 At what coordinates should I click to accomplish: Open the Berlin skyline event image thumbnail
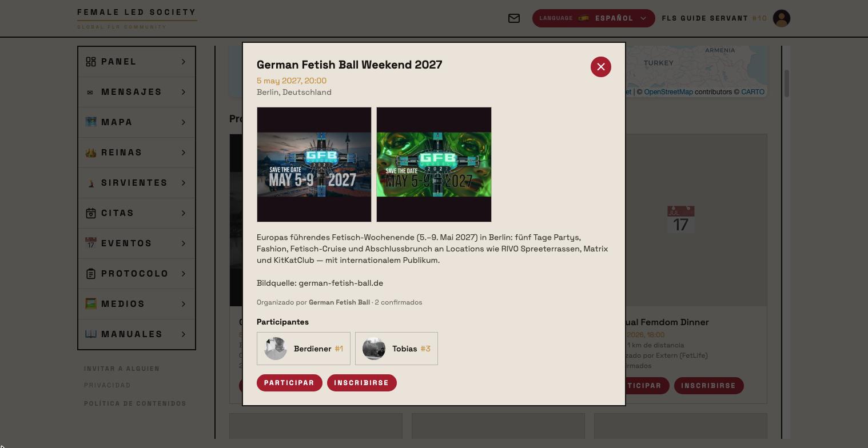(x=314, y=165)
